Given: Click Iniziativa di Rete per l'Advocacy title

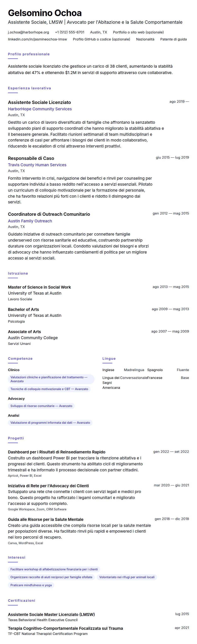Looking at the screenshot, I should point(48,486).
